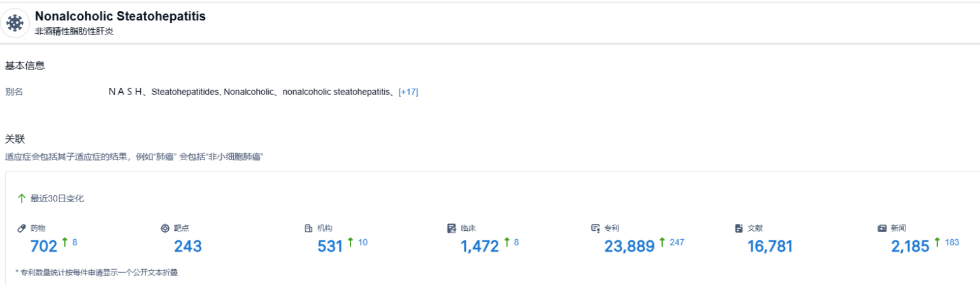
Task: Click the target icon next to 靶点
Action: pos(165,228)
